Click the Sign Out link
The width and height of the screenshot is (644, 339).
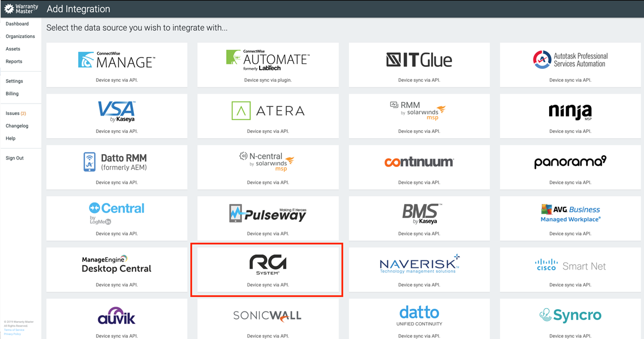(x=15, y=158)
